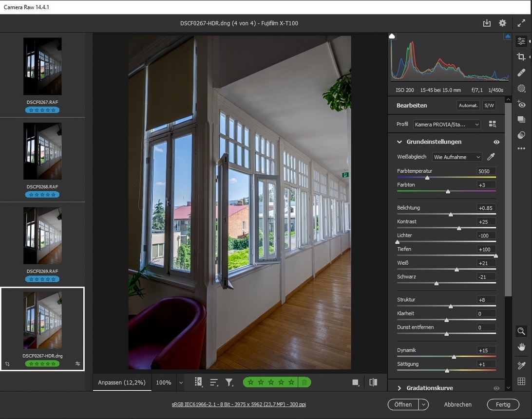
Task: Toggle Grundeinstellungen visibility eye
Action: click(496, 142)
